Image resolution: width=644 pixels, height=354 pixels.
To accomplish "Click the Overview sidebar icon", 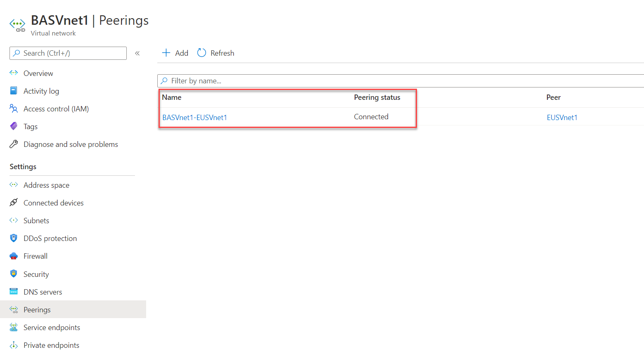I will coord(14,73).
